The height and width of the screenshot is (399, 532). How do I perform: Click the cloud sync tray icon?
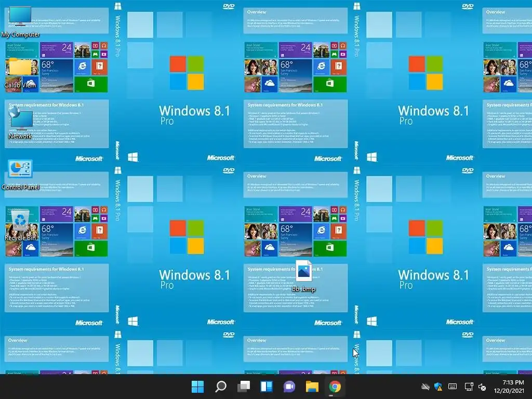coord(425,387)
